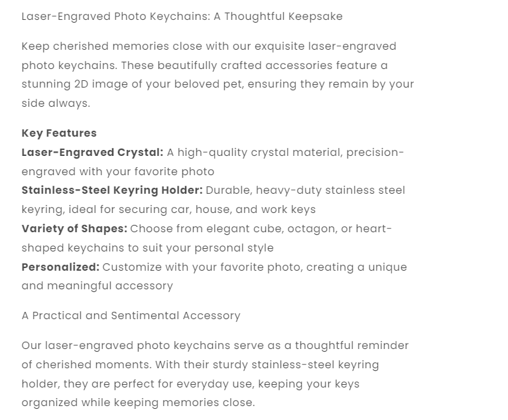
Task: Click the bold "Laser-Engraved Crystal:" label
Action: [x=92, y=152]
